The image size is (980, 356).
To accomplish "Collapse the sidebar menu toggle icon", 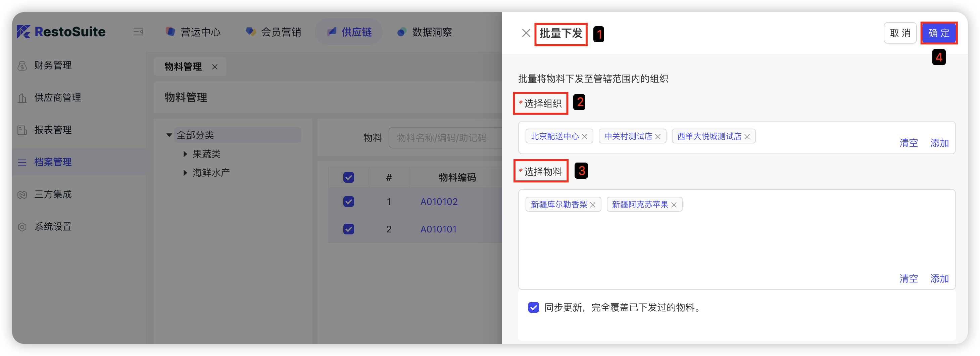I will click(x=138, y=32).
